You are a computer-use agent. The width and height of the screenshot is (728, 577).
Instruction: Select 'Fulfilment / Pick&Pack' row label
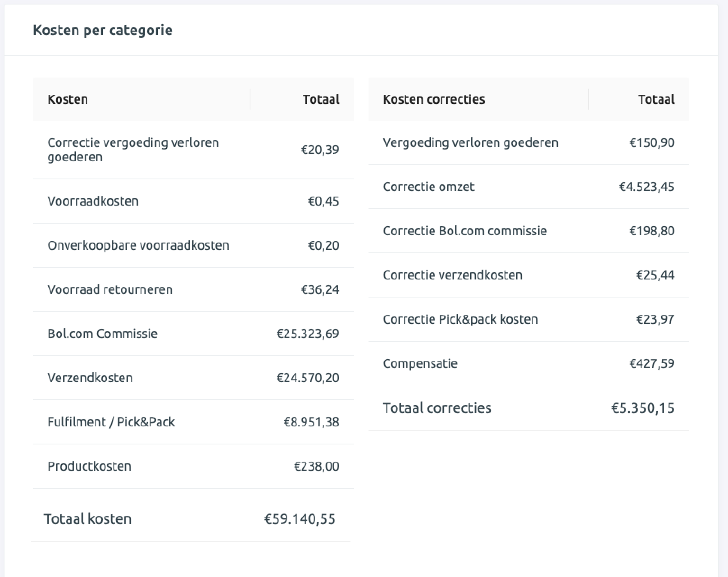coord(111,422)
